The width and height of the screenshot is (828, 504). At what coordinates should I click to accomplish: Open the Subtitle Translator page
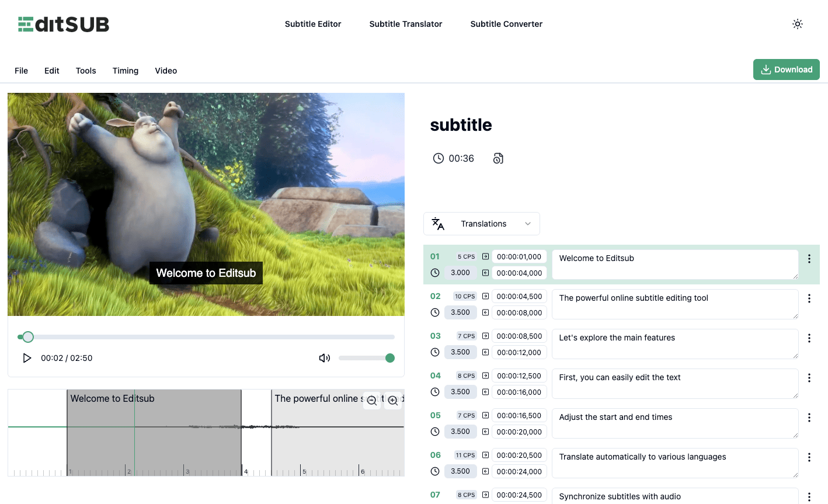coord(405,24)
